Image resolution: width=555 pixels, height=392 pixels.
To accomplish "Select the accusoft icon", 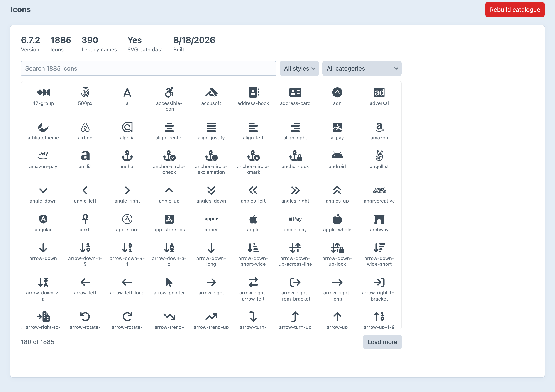I will (211, 92).
